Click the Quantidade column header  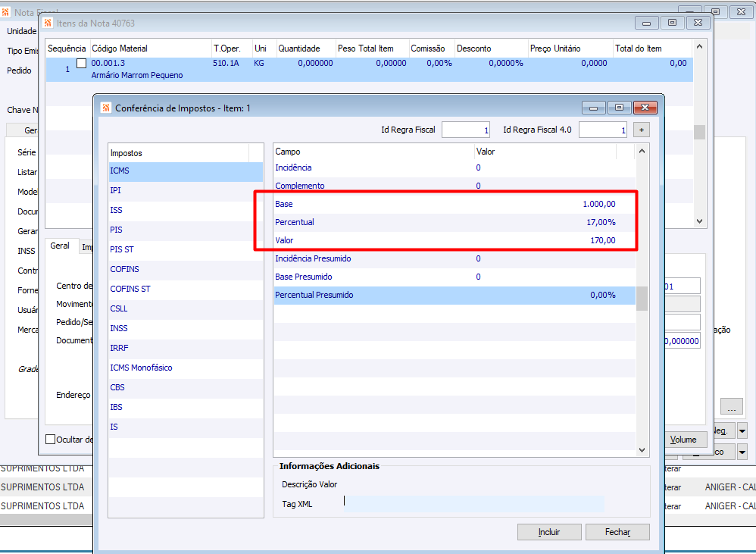[x=305, y=49]
